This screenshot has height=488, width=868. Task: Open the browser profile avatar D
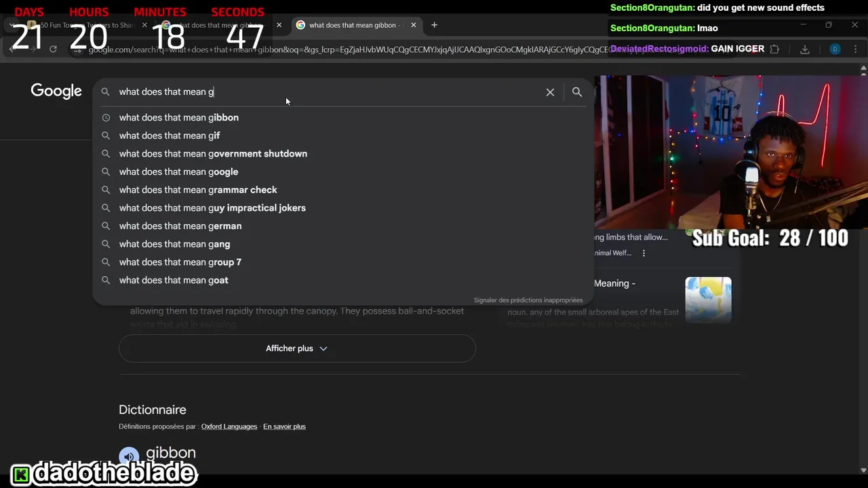[835, 49]
